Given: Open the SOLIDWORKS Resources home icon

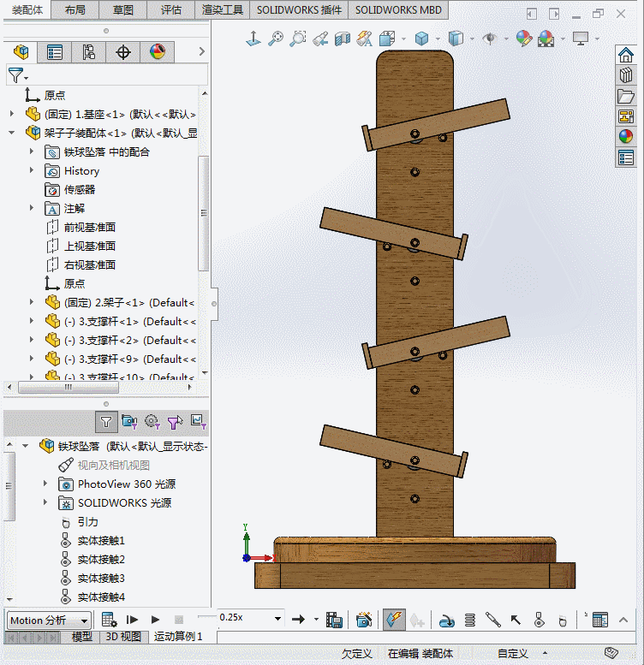Looking at the screenshot, I should tap(626, 55).
